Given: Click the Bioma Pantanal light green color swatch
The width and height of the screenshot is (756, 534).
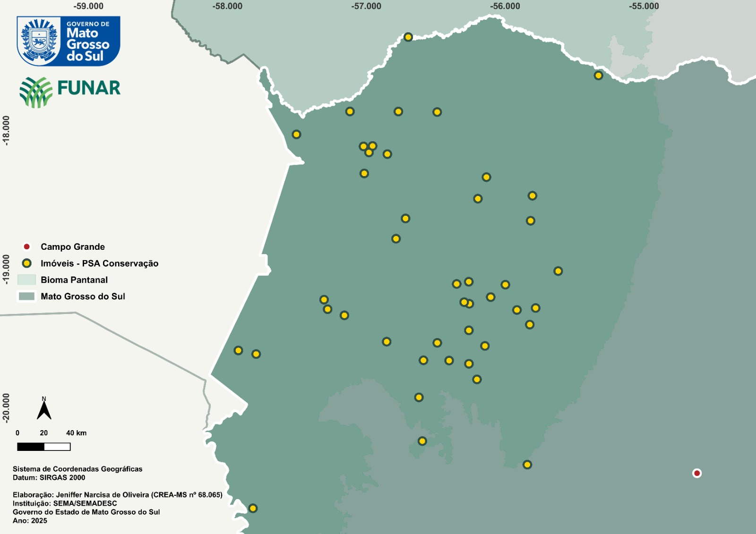Looking at the screenshot, I should tap(26, 279).
